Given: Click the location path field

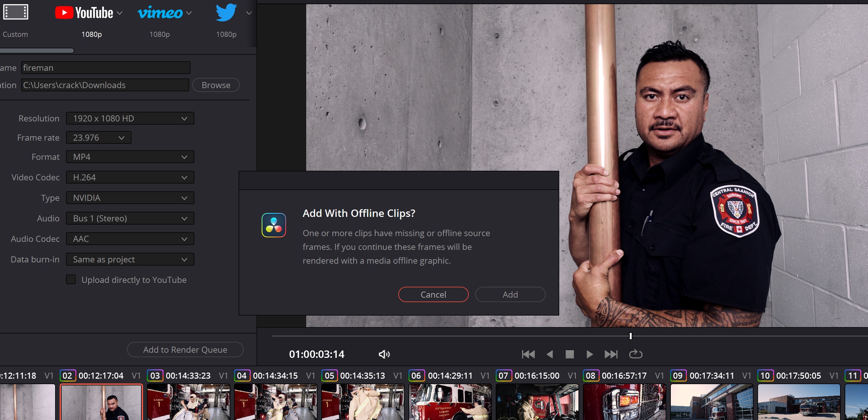Looking at the screenshot, I should 105,85.
